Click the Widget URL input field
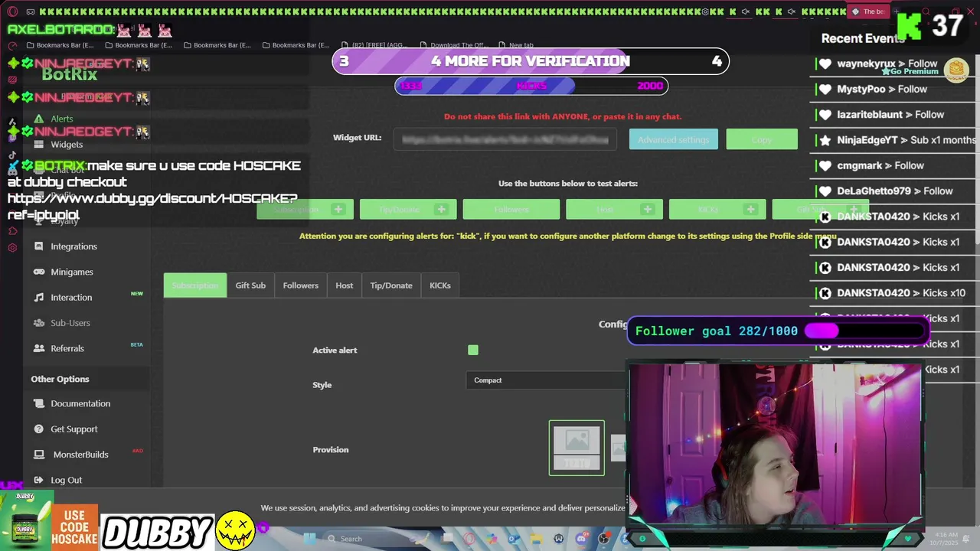Viewport: 980px width, 551px height. (505, 139)
